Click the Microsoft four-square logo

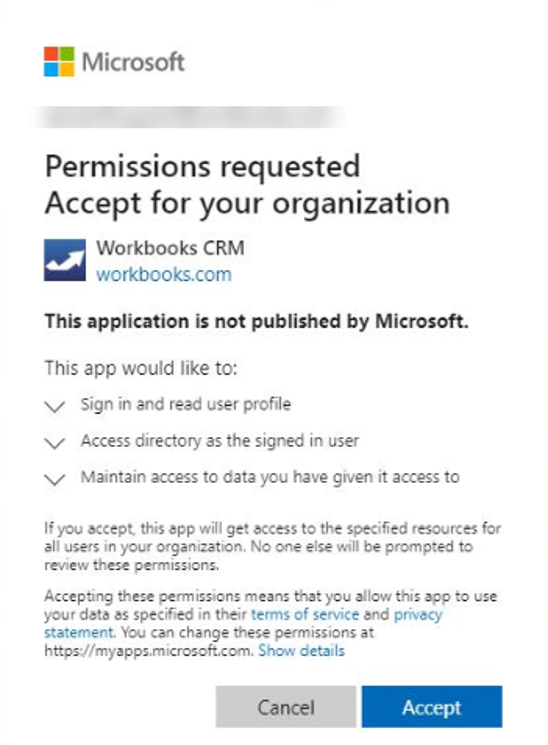click(x=59, y=61)
